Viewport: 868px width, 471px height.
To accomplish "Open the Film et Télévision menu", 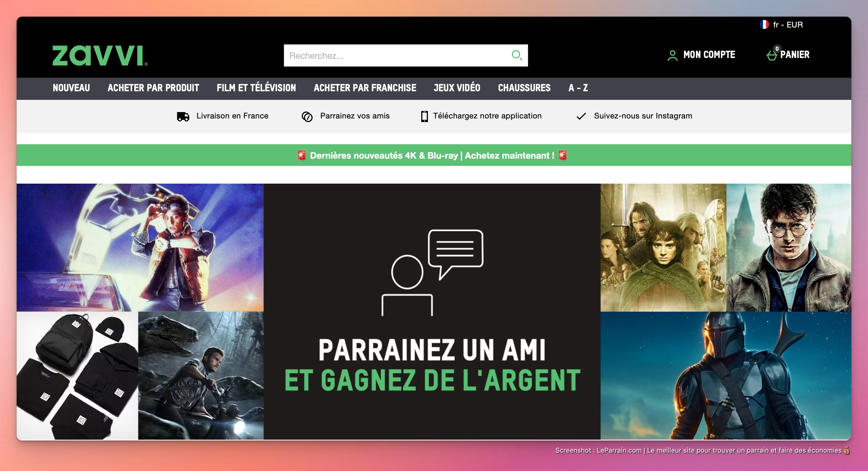I will tap(256, 88).
